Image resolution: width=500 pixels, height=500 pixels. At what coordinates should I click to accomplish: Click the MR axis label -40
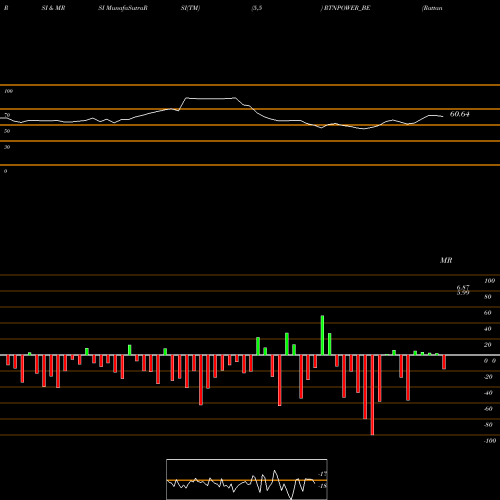point(488,393)
